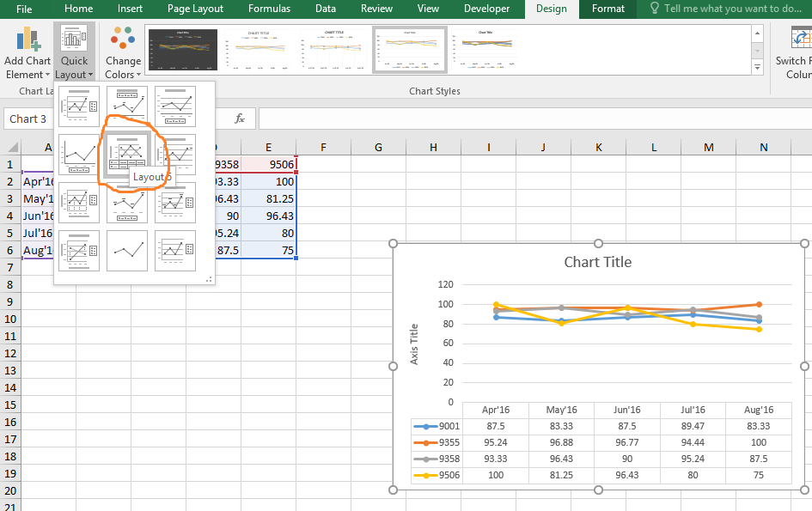Image resolution: width=812 pixels, height=511 pixels.
Task: Open the Page Layout tab
Action: coord(195,9)
